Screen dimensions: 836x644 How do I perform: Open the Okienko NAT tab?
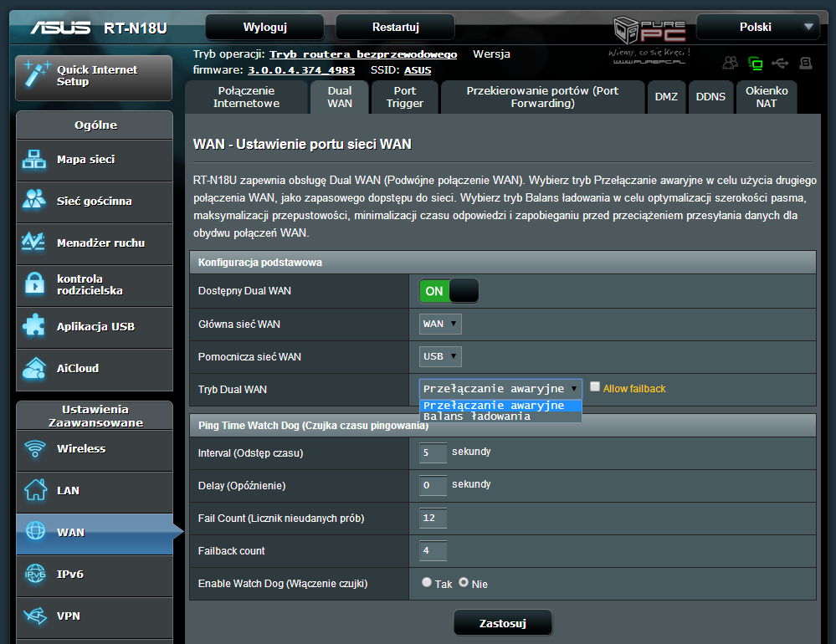pos(767,97)
